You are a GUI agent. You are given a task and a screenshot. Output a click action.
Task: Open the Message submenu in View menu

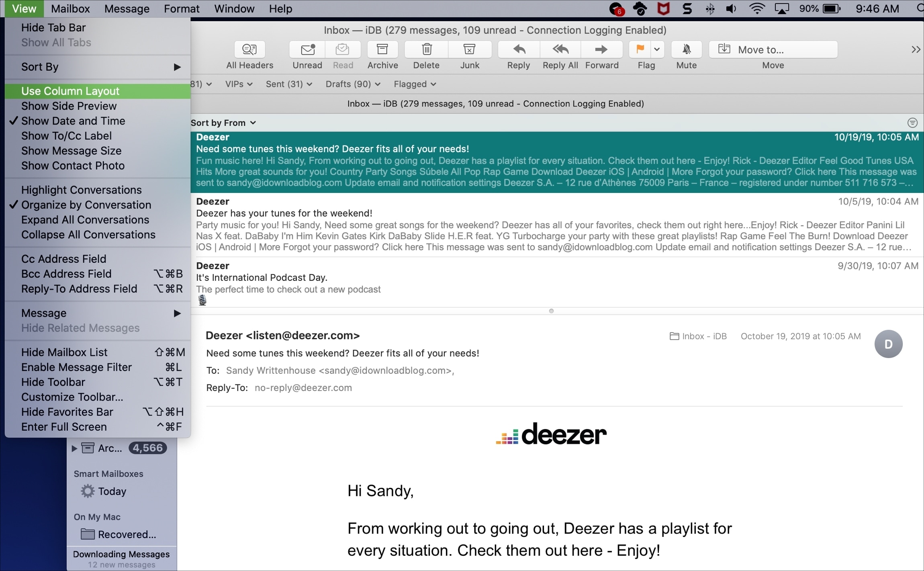98,313
